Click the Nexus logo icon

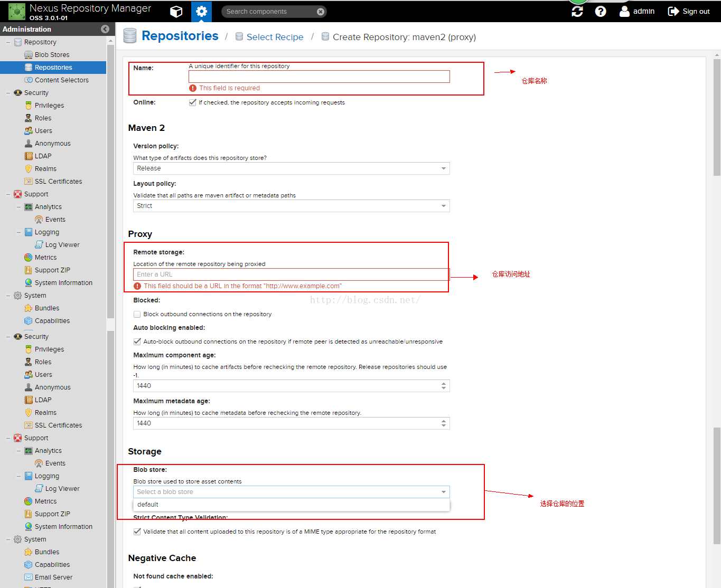[17, 11]
